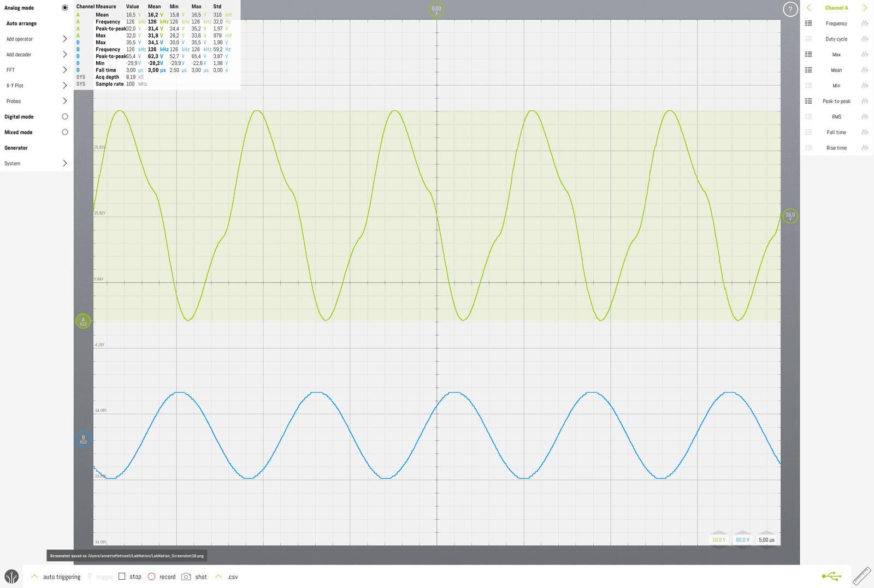874x588 pixels.
Task: Toggle the Frequency measurement list icon
Action: click(808, 23)
